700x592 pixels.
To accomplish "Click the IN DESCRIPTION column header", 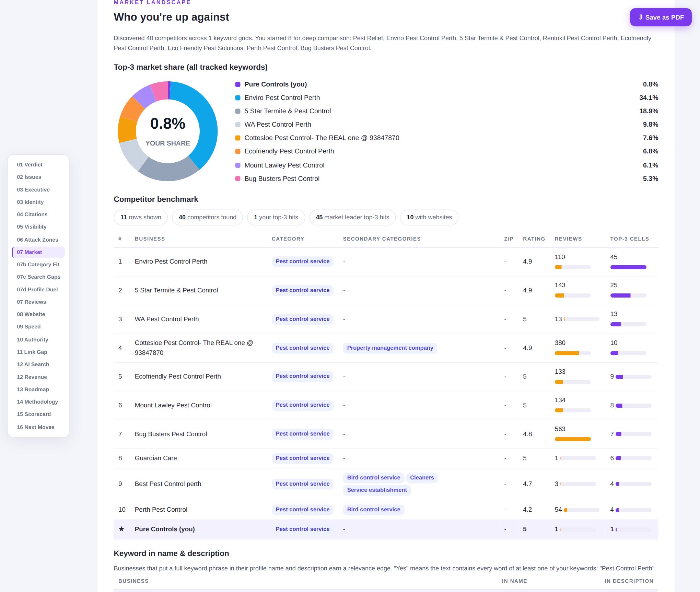I will tap(629, 581).
